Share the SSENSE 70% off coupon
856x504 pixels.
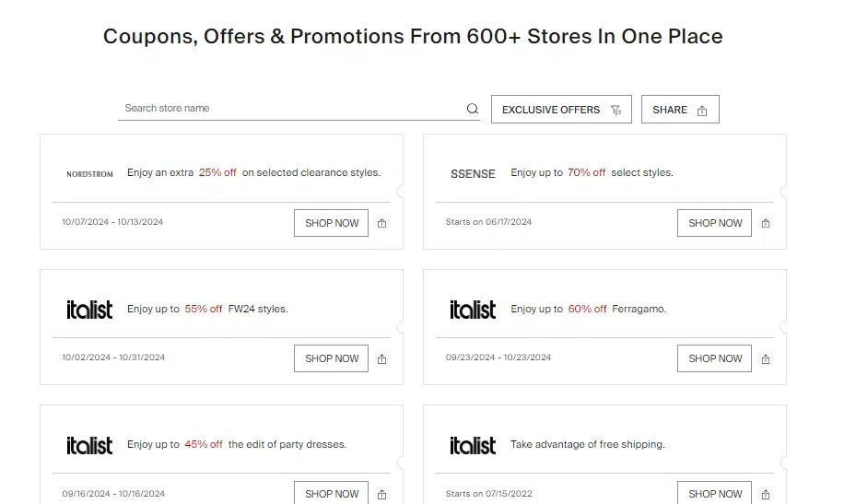(x=766, y=223)
